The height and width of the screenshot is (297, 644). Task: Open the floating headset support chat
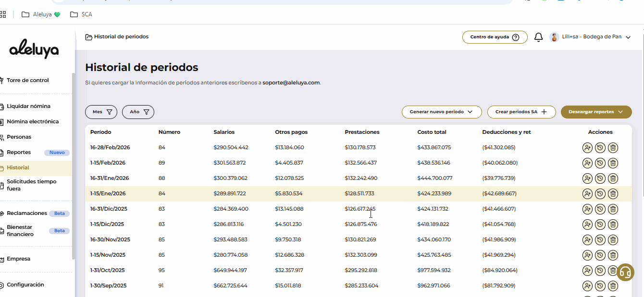pyautogui.click(x=625, y=272)
